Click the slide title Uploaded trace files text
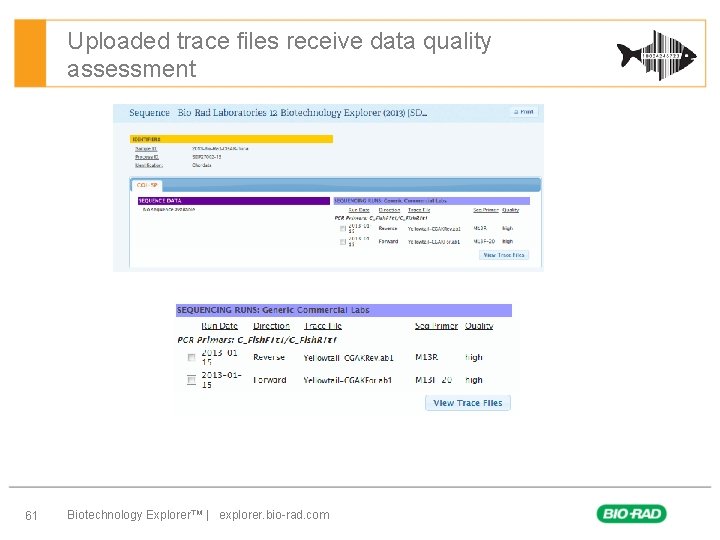The width and height of the screenshot is (720, 540). point(279,54)
